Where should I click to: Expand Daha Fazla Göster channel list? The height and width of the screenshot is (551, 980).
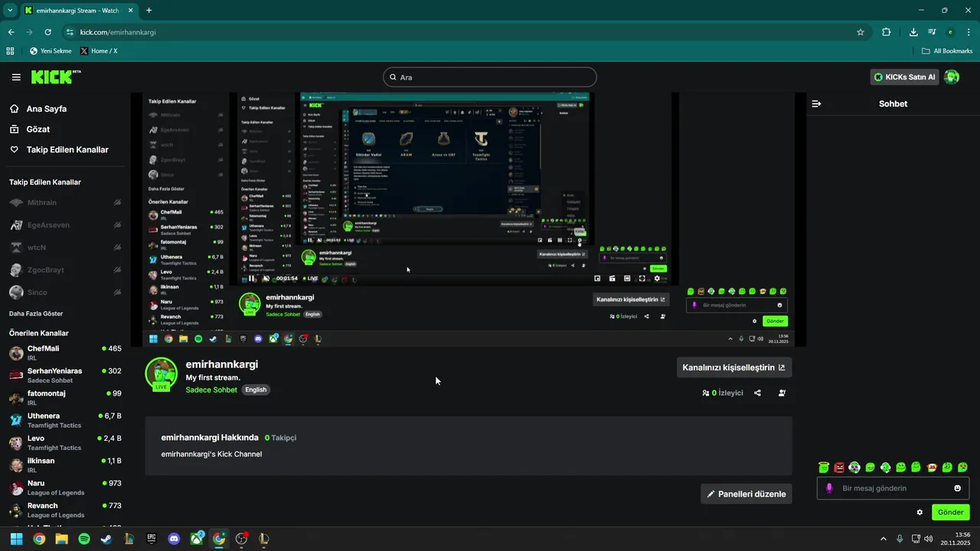pyautogui.click(x=36, y=314)
